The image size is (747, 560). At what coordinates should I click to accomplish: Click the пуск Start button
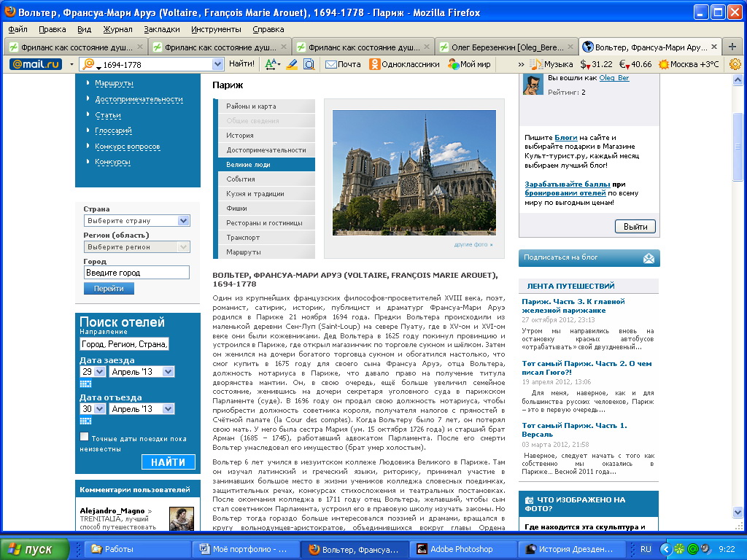[x=34, y=549]
